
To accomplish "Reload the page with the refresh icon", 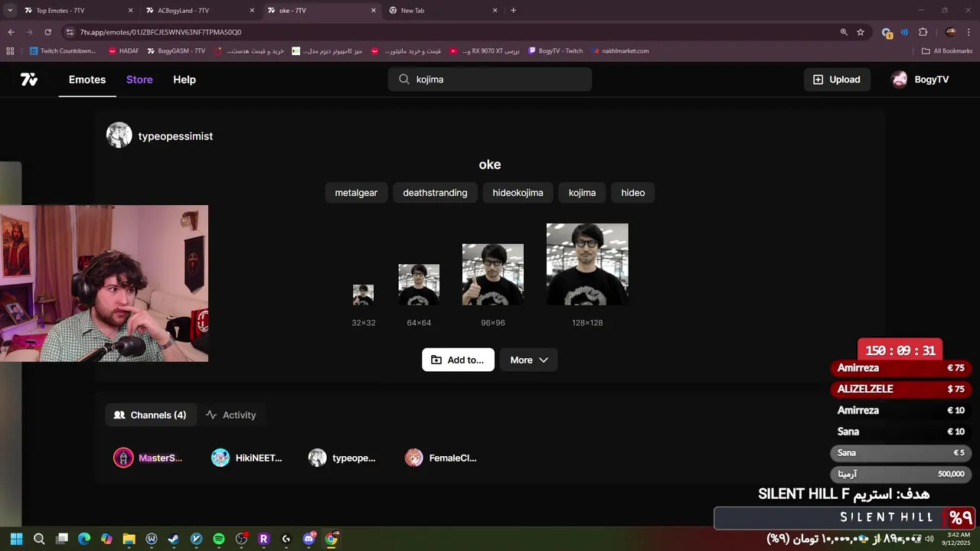I will (47, 32).
